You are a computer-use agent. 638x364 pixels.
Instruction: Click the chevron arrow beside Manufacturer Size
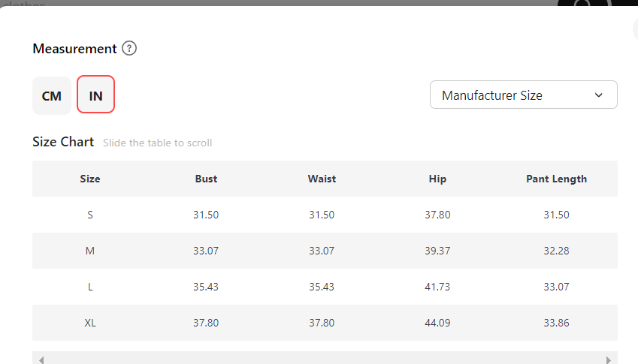pos(599,95)
